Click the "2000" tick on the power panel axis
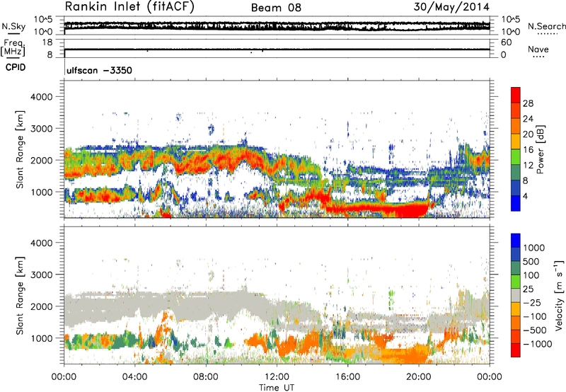 pos(42,160)
